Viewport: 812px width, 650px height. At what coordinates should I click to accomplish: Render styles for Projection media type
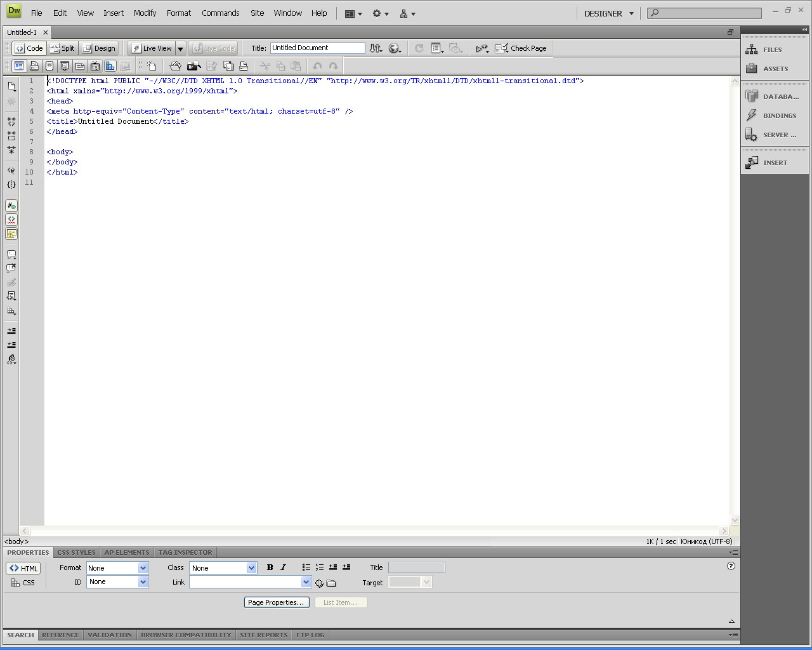click(x=65, y=65)
